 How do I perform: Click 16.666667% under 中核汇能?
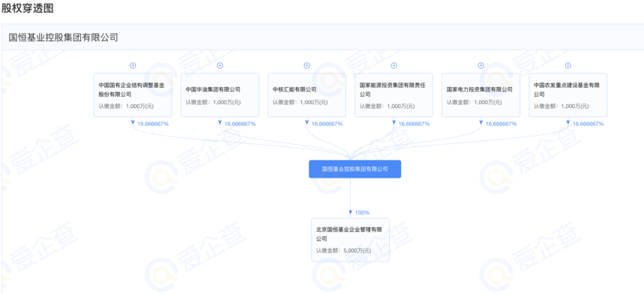pyautogui.click(x=327, y=124)
